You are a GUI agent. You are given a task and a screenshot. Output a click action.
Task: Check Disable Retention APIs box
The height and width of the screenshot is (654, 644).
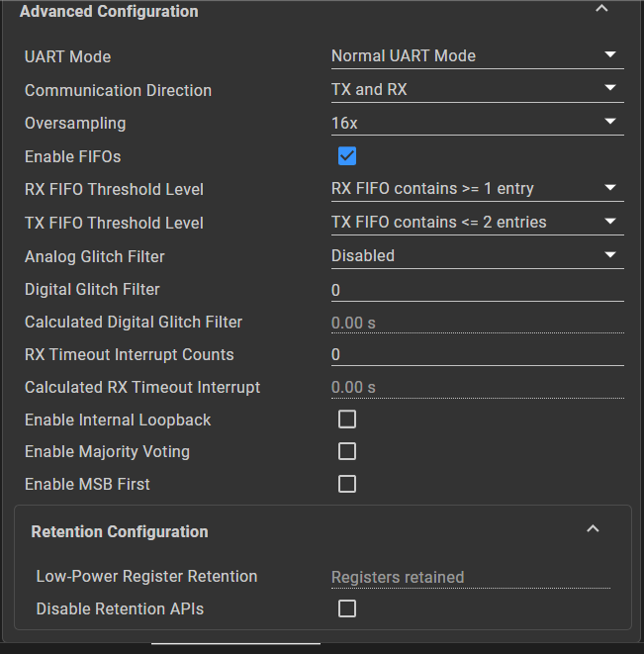click(347, 609)
